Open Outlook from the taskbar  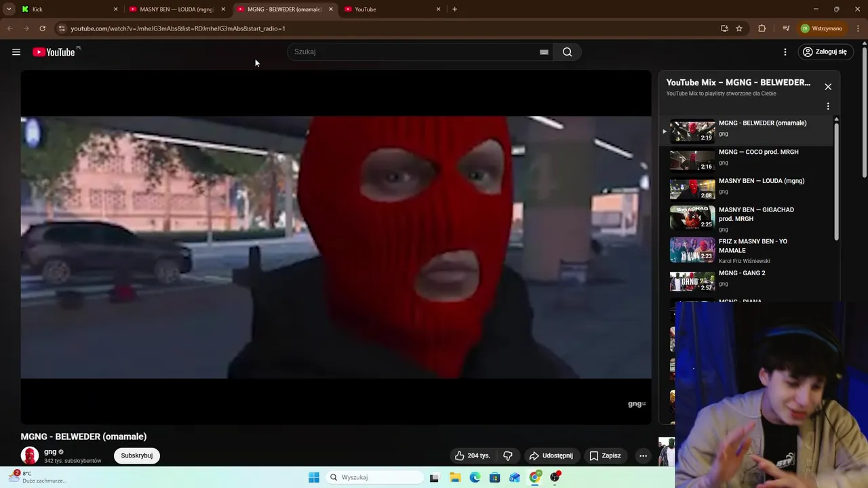[515, 477]
